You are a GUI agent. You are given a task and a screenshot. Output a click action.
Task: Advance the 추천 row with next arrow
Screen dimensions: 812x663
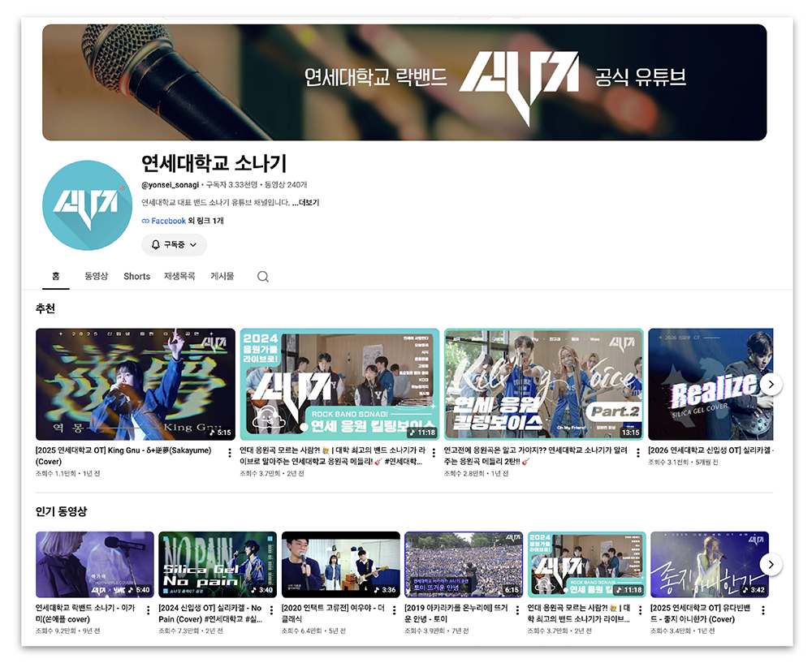tap(771, 384)
